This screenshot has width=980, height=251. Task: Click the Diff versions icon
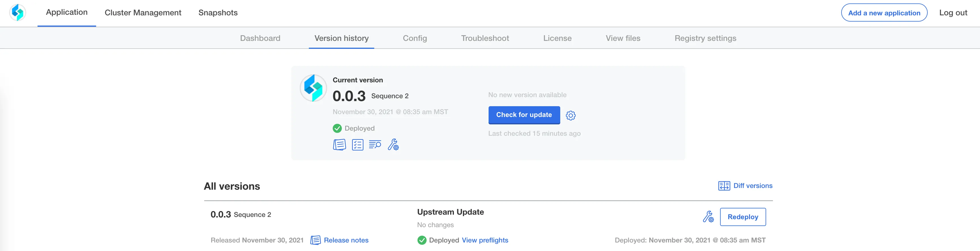(x=724, y=186)
